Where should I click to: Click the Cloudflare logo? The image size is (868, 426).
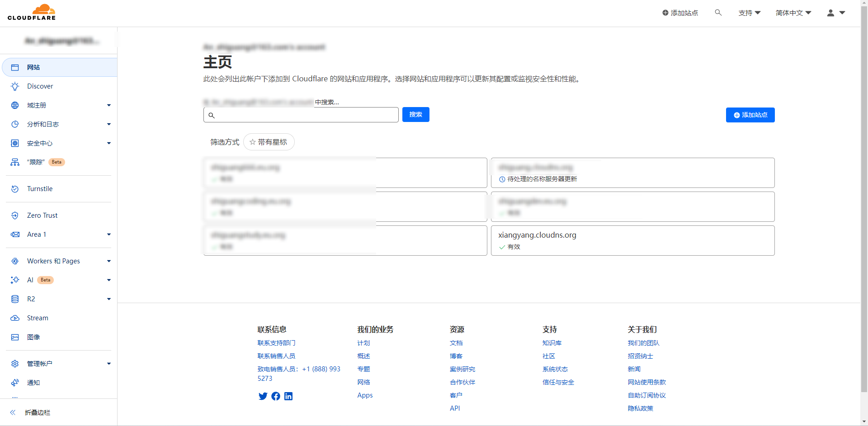coord(32,12)
